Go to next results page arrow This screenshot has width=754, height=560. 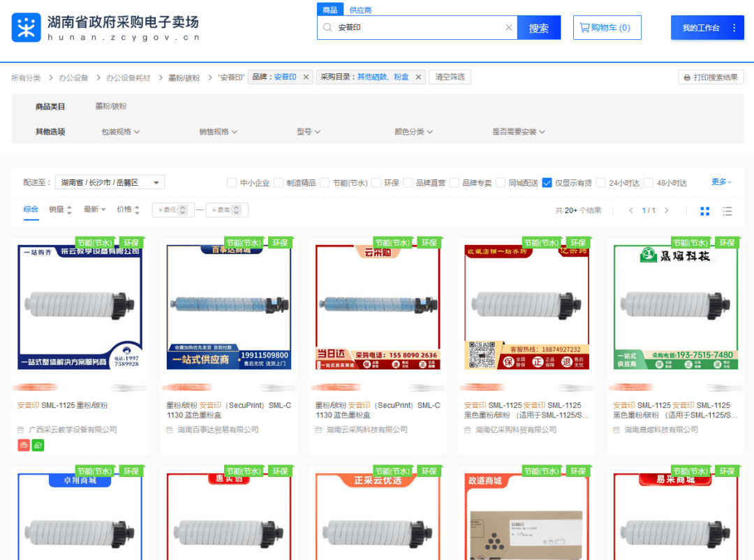click(667, 210)
